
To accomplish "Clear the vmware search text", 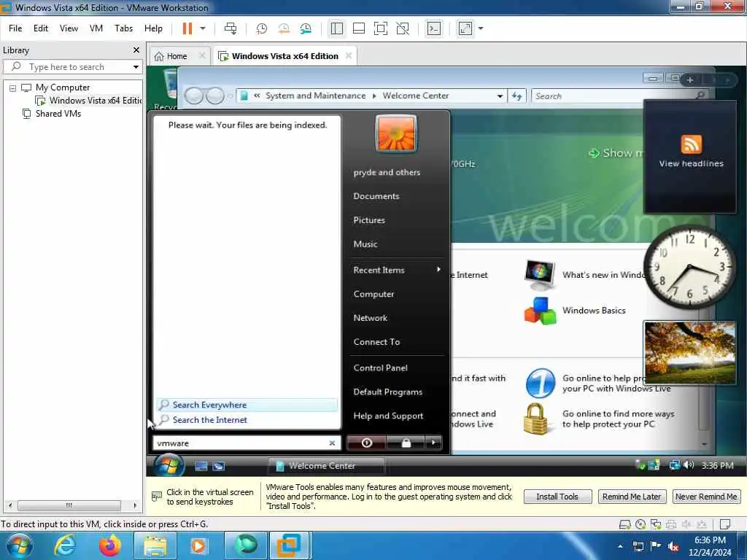I will pyautogui.click(x=332, y=443).
